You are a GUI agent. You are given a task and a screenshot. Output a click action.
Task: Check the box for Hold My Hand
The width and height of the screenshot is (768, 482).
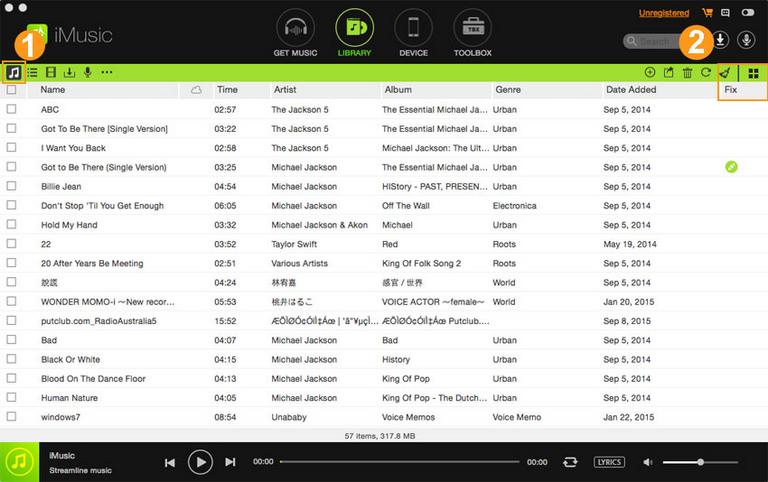11,224
